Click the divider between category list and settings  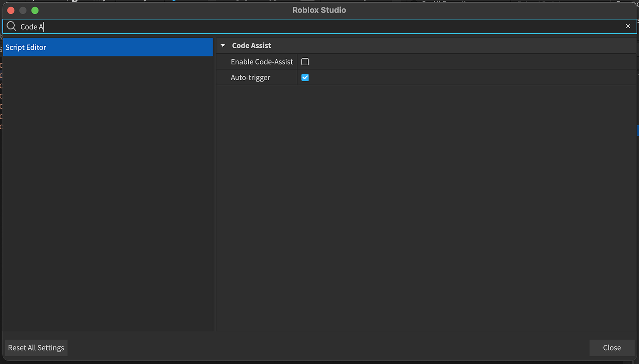214,185
